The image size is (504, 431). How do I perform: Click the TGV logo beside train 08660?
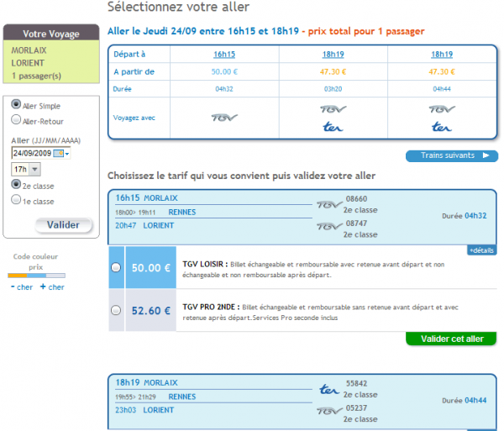pyautogui.click(x=329, y=204)
